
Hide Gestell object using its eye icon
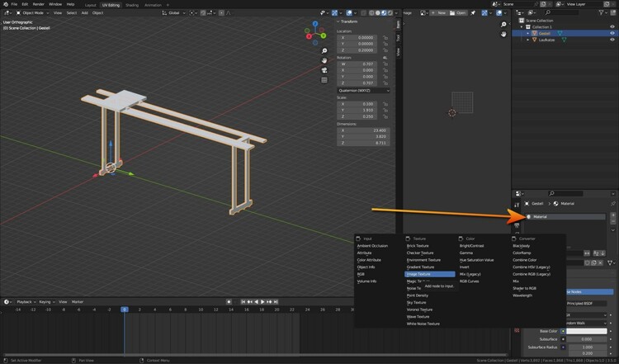point(612,33)
